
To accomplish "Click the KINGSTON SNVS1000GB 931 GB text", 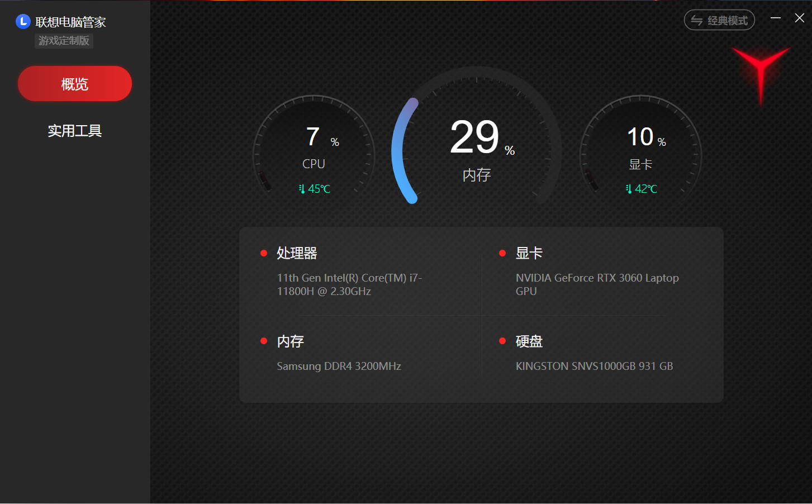I will [594, 366].
